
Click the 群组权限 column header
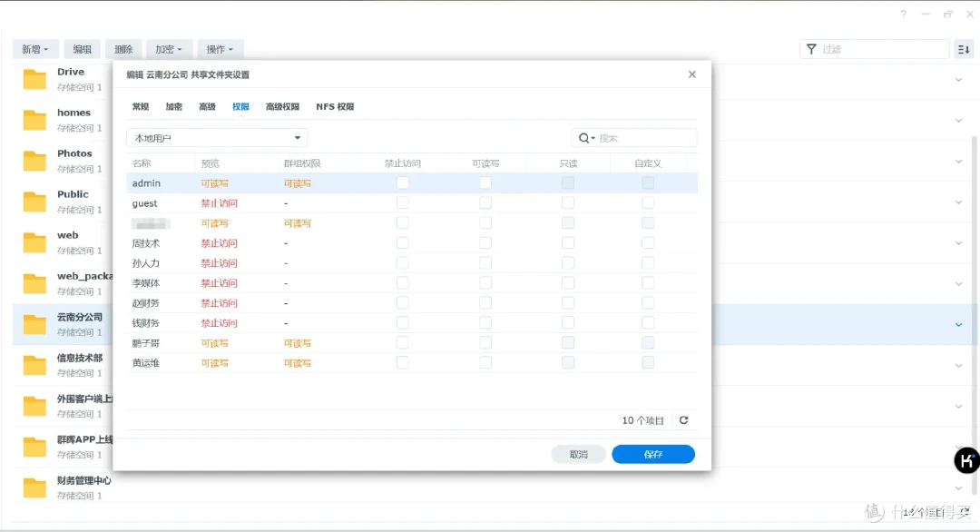tap(302, 163)
